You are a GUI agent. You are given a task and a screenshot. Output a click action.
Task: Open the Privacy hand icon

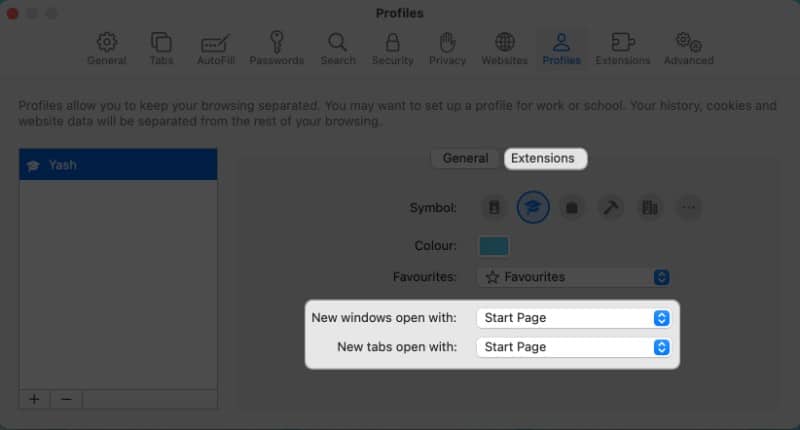pos(447,47)
